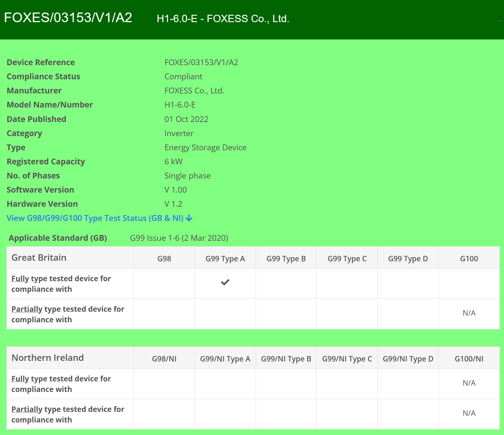Click the G100 column header for Great Britain
Viewport: 504px width, 435px height.
click(x=469, y=259)
